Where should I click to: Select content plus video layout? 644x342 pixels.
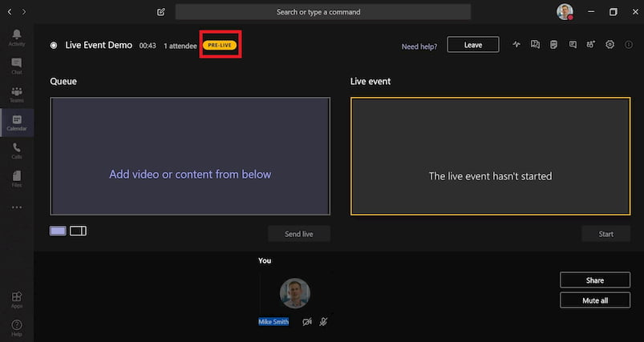point(78,231)
